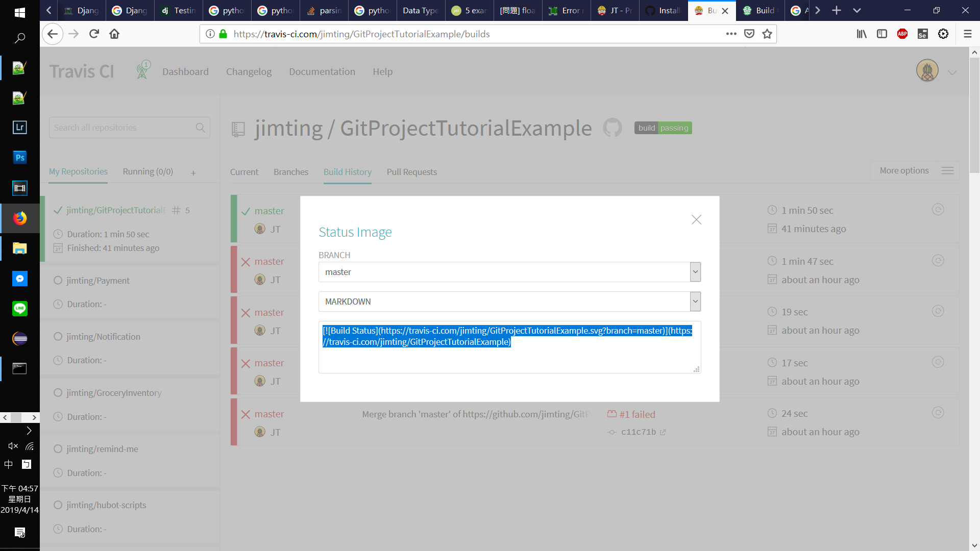
Task: Open Photoshop from the taskbar
Action: point(19,158)
